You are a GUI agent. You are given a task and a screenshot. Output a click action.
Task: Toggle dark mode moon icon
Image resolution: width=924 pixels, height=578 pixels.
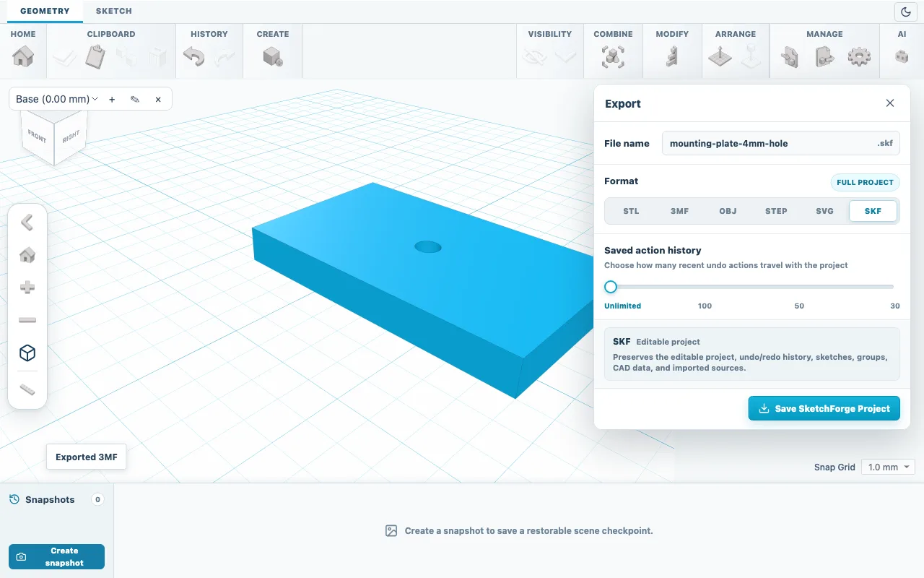(905, 12)
